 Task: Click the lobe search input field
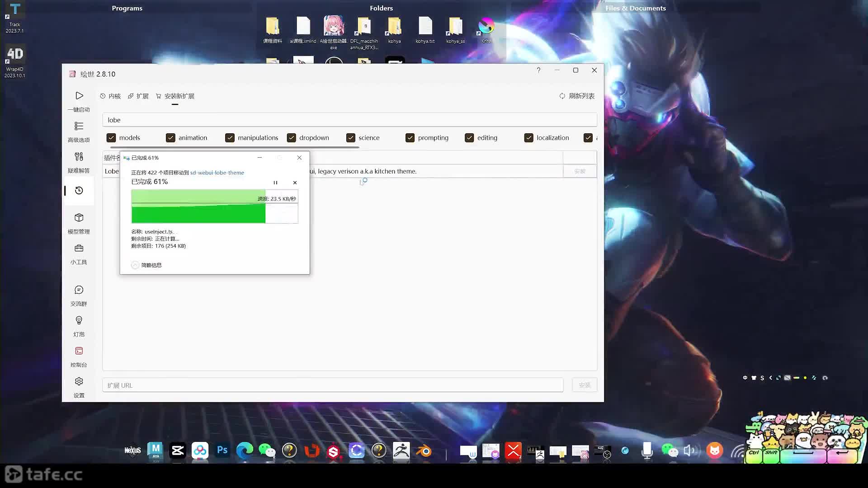pos(349,120)
